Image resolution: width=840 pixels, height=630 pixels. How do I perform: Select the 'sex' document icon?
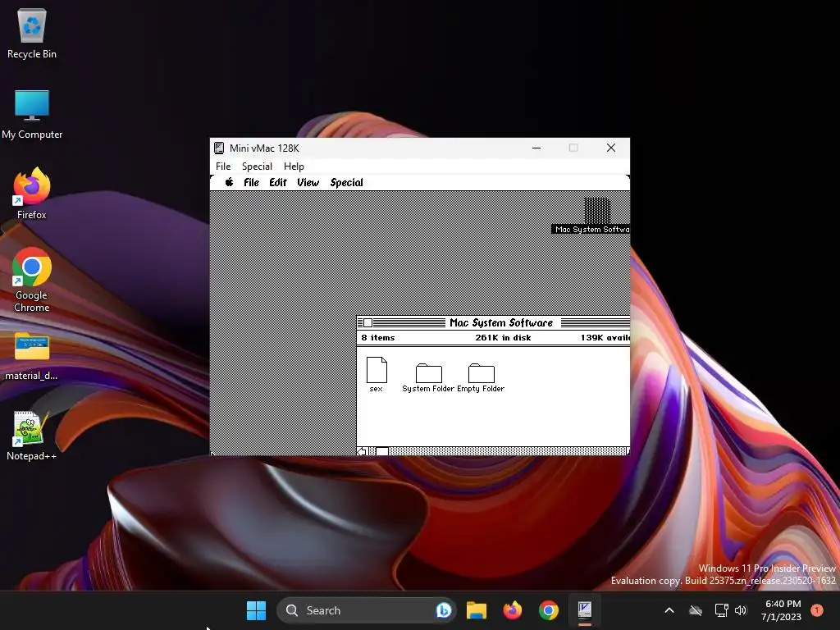click(x=377, y=370)
